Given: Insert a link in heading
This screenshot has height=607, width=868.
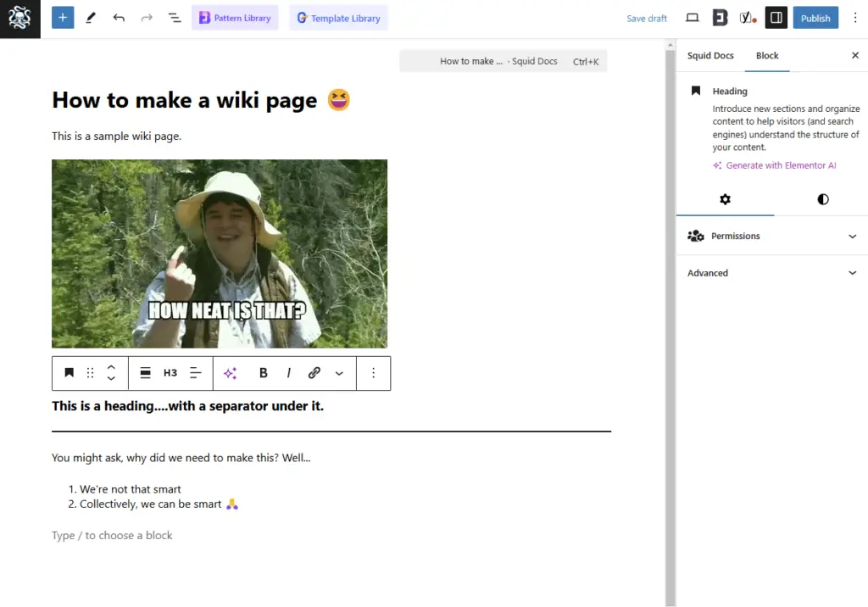Looking at the screenshot, I should (314, 373).
